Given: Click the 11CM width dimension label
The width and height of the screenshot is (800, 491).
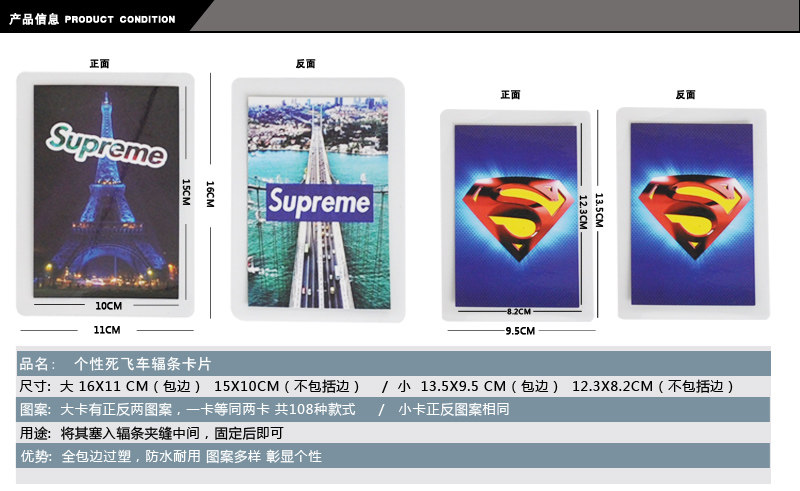Looking at the screenshot, I should (x=107, y=330).
